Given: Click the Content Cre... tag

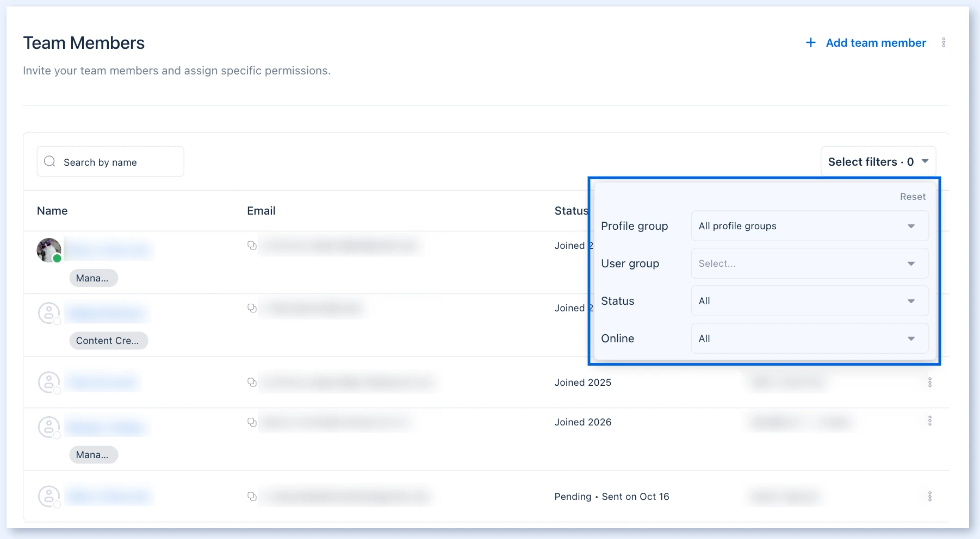Looking at the screenshot, I should coord(109,341).
